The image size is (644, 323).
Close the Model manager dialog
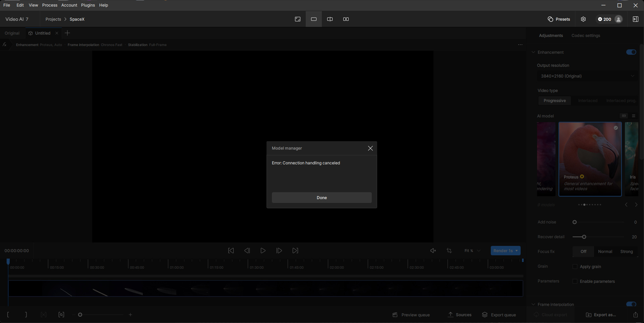[370, 148]
